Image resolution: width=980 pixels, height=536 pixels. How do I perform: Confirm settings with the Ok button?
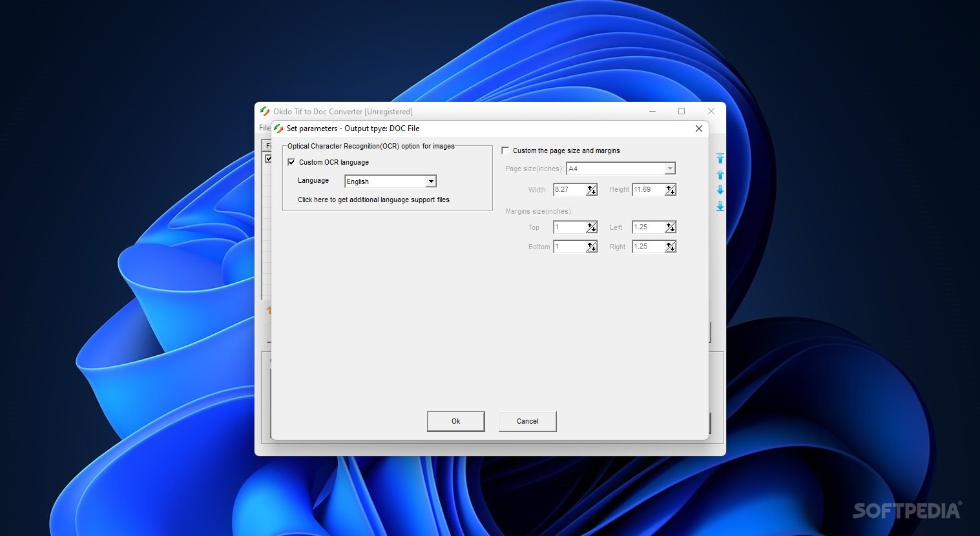pyautogui.click(x=455, y=421)
